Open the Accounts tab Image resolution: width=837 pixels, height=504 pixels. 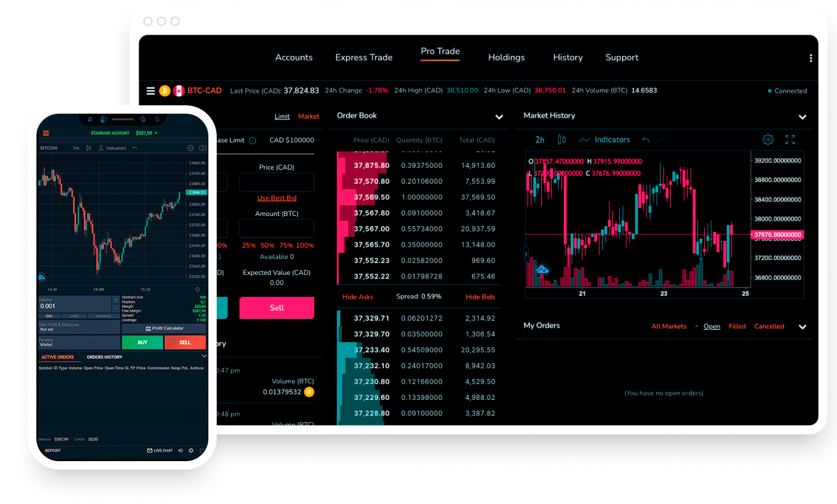click(x=293, y=58)
